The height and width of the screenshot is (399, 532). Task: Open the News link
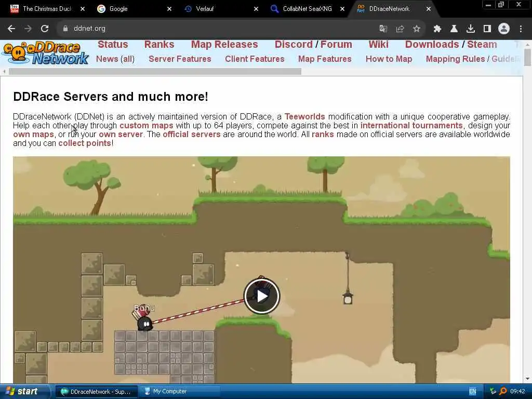pyautogui.click(x=107, y=59)
